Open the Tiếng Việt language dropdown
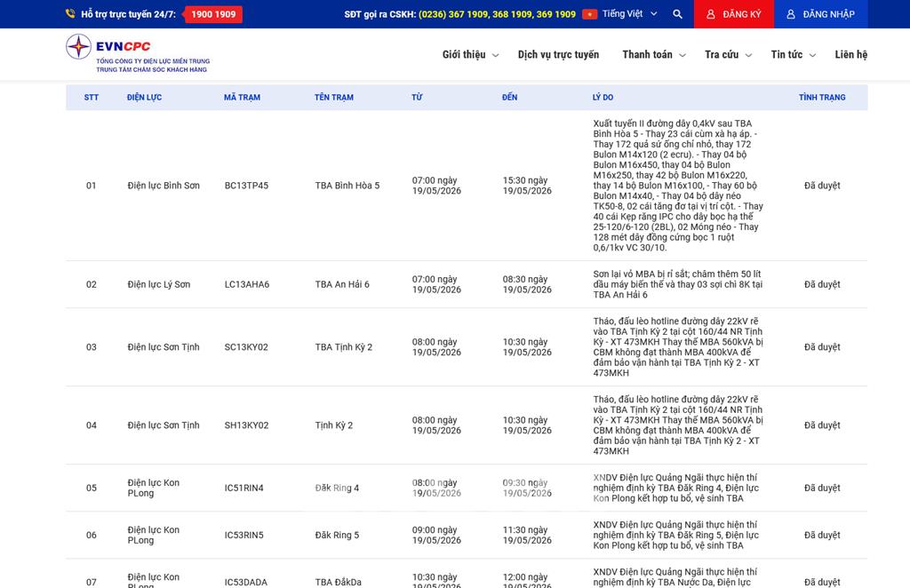The image size is (910, 588). 629,14
